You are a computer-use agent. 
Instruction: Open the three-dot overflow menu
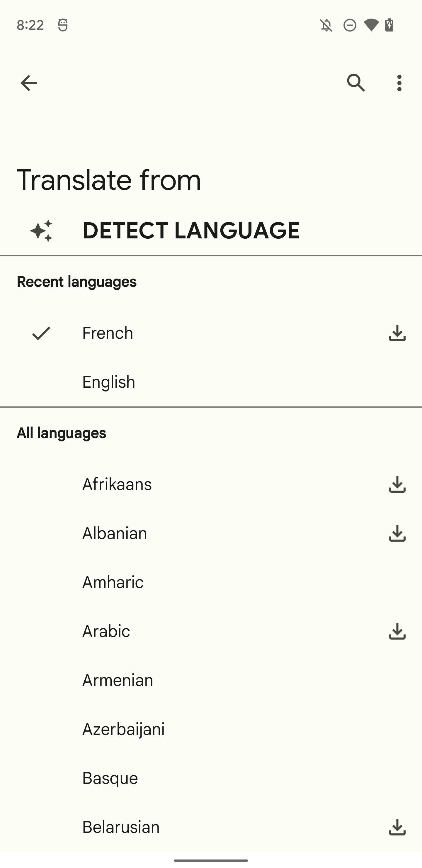[x=399, y=83]
